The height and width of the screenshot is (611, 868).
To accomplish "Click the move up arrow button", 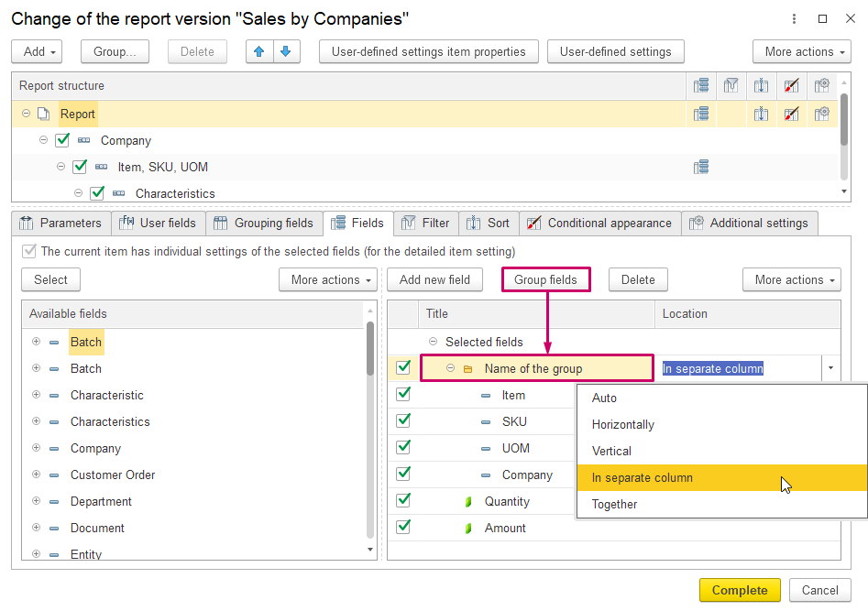I will coord(259,51).
